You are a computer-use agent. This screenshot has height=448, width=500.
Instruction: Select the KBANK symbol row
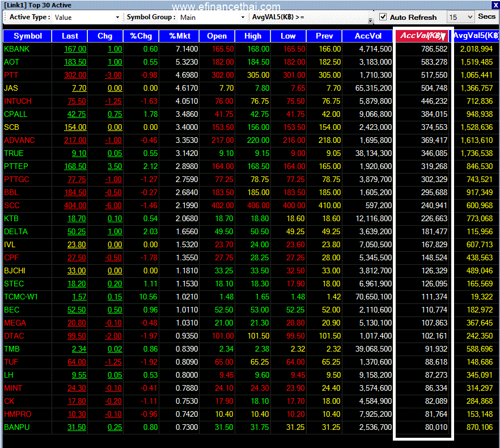click(251, 49)
